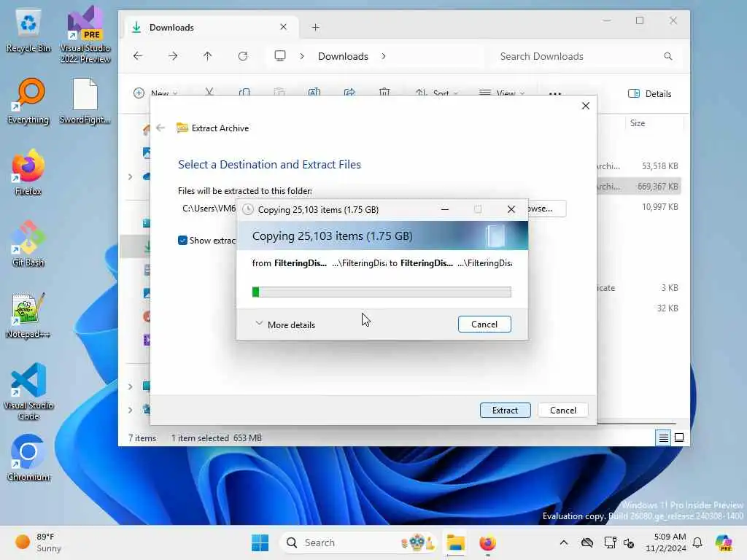Expand More details in copy dialog
747x560 pixels.
pos(285,324)
